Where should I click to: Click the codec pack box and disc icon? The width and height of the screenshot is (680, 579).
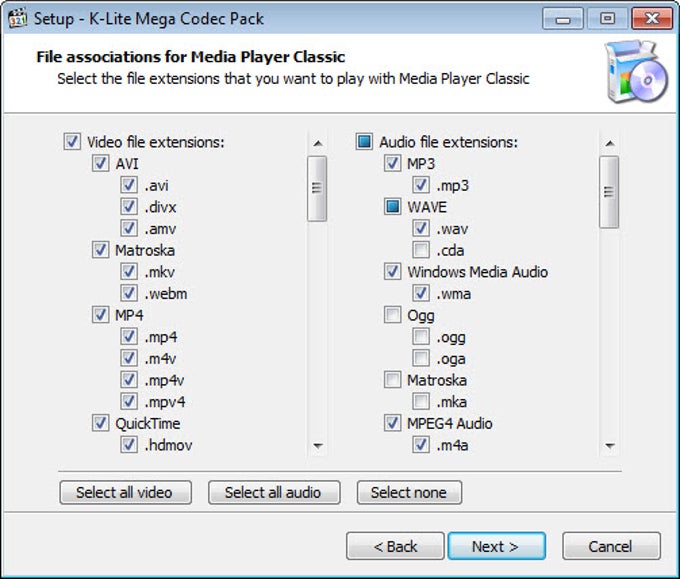(636, 72)
